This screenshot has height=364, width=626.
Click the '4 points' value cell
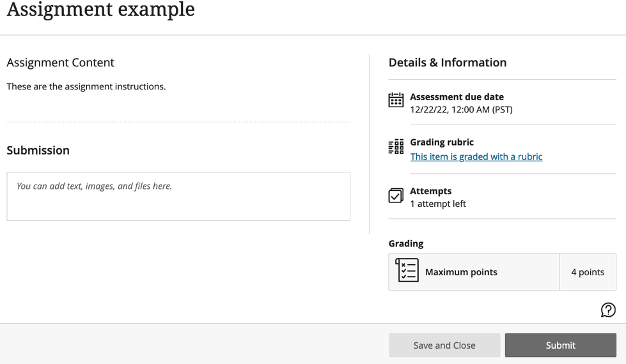point(588,272)
